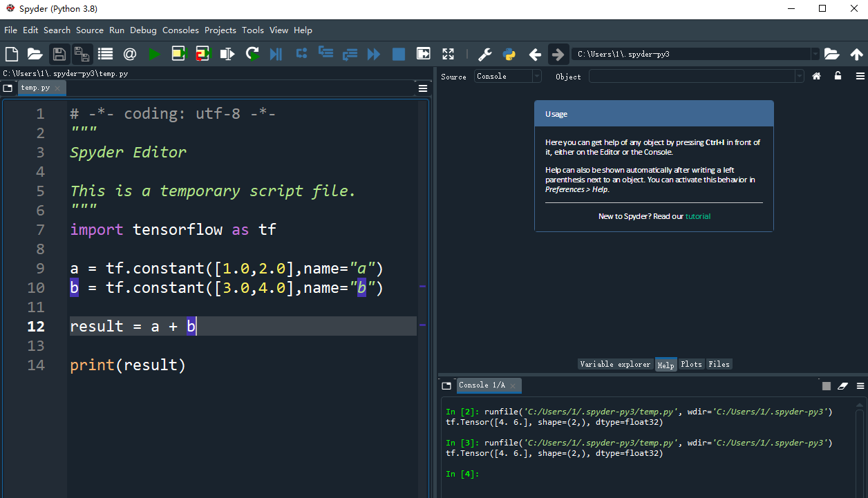Screen dimensions: 868x498
Task: Open console pane options hamburger menu
Action: tap(860, 385)
